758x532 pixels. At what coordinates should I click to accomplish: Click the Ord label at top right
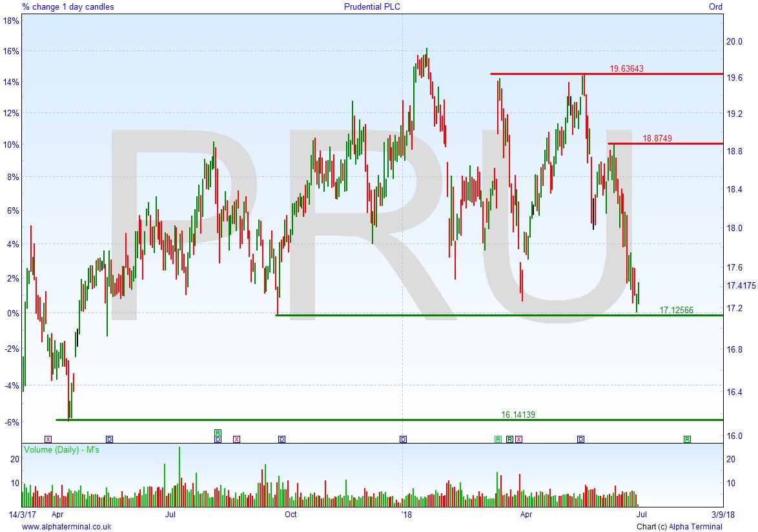point(715,6)
